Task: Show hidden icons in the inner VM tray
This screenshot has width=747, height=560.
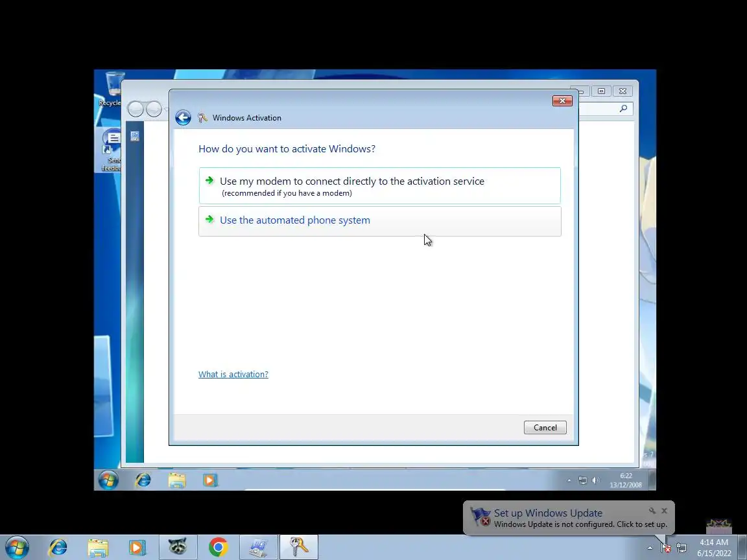Action: click(569, 480)
